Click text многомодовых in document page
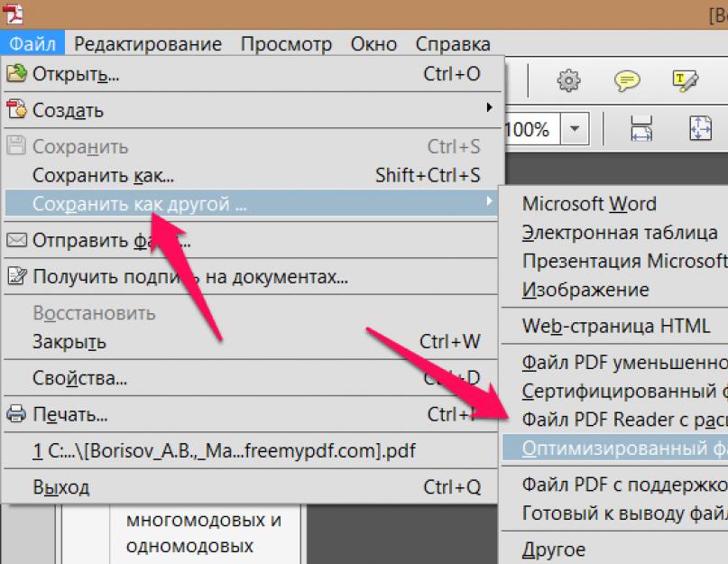Viewport: 728px width, 564px height. (198, 521)
